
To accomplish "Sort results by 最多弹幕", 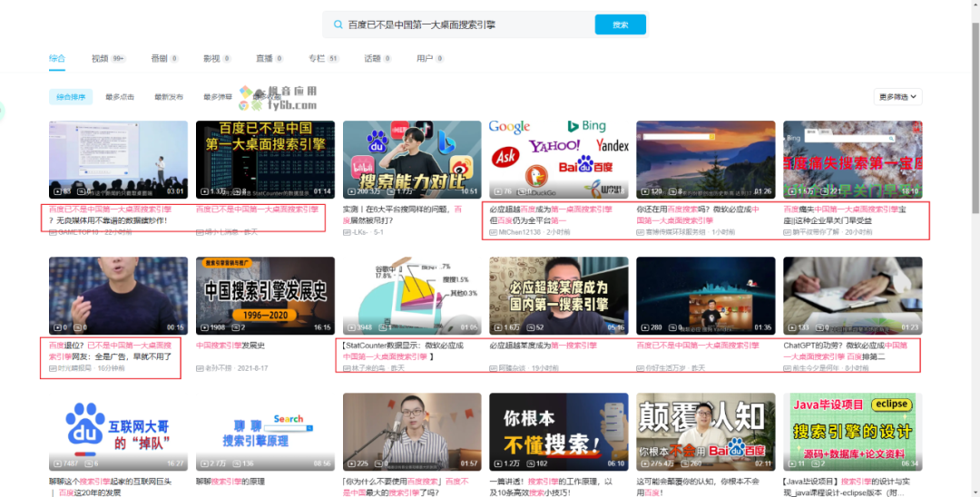I will coord(218,97).
